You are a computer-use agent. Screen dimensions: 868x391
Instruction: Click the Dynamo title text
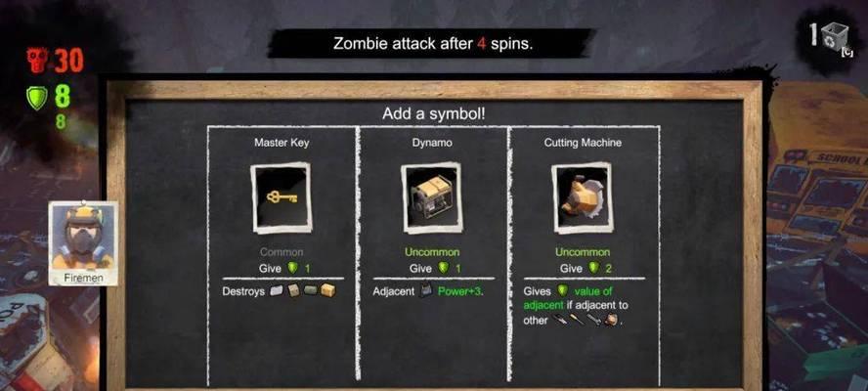(432, 143)
